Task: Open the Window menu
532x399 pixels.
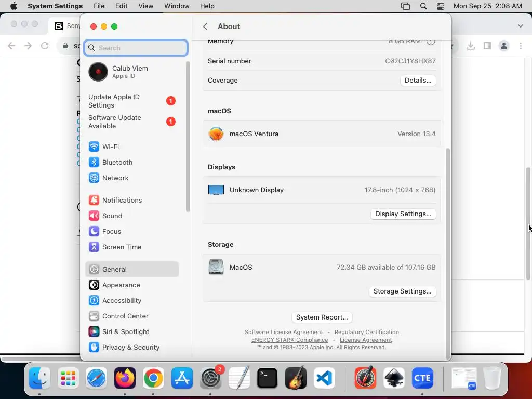Action: click(x=177, y=6)
